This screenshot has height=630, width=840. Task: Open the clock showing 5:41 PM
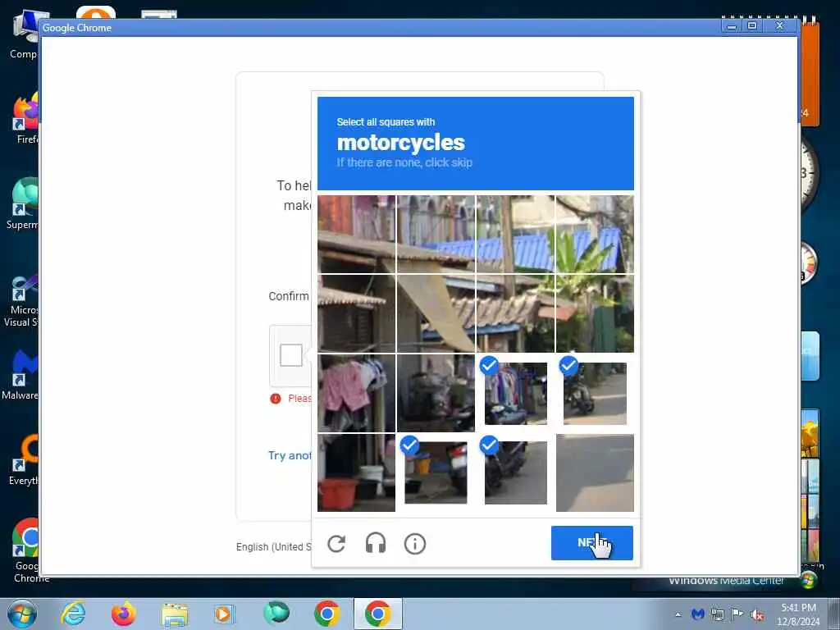pyautogui.click(x=798, y=614)
